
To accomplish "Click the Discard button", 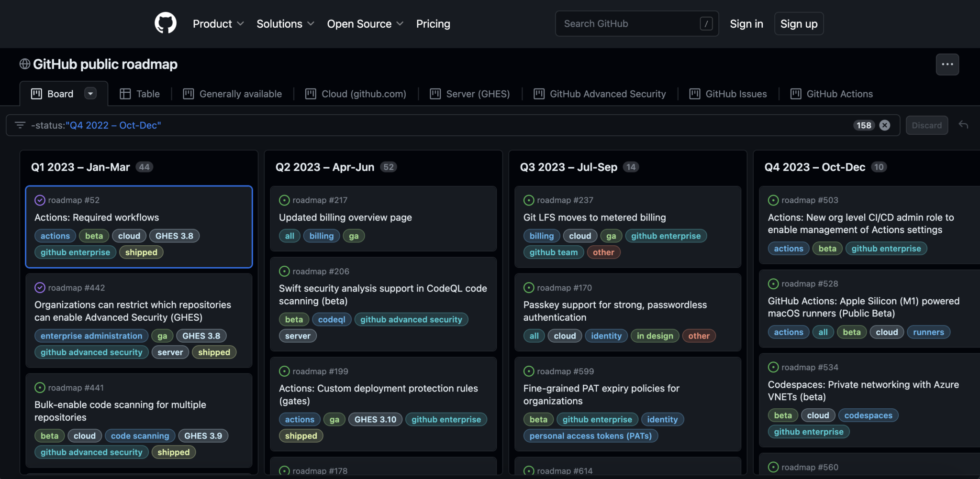I will [926, 125].
